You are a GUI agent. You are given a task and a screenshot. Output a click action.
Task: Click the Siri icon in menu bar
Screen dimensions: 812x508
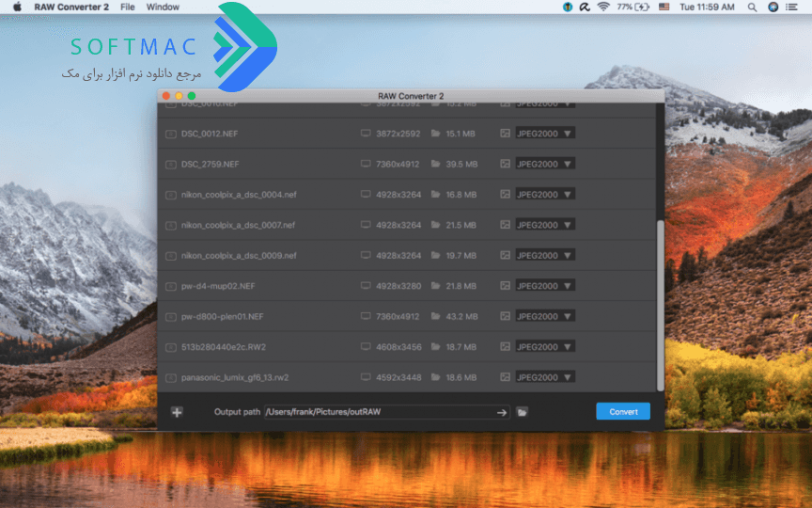click(x=773, y=7)
